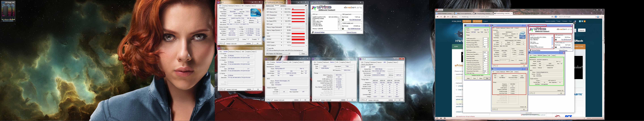Image resolution: width=644 pixels, height=121 pixels.
Task: Open Mainboard tab in top CPU-Z window
Action: point(231,6)
